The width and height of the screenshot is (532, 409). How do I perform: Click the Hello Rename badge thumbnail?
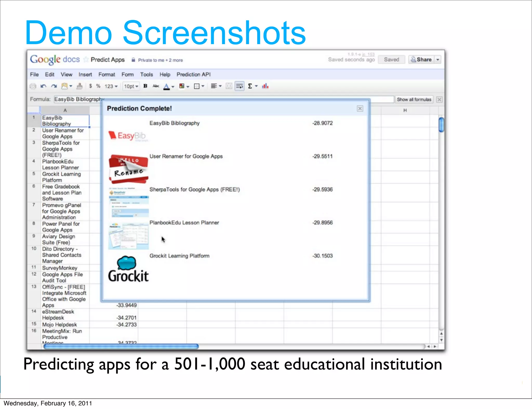click(129, 169)
